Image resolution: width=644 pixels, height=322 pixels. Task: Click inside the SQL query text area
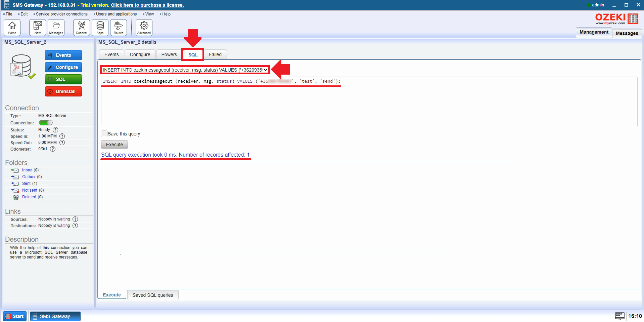click(x=369, y=102)
